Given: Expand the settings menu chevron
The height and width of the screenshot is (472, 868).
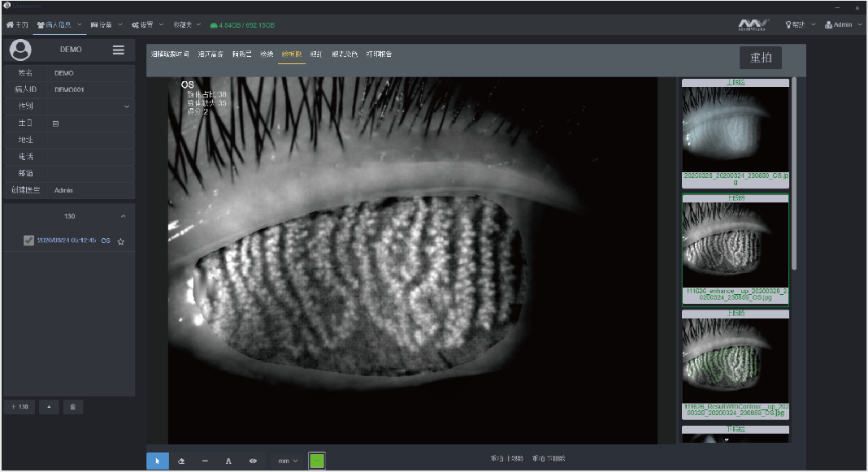Looking at the screenshot, I should point(161,24).
